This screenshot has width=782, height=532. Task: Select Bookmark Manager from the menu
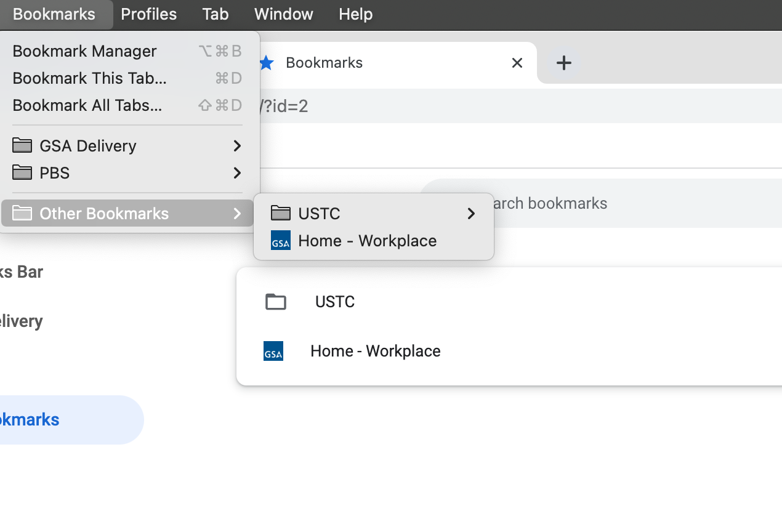click(84, 51)
